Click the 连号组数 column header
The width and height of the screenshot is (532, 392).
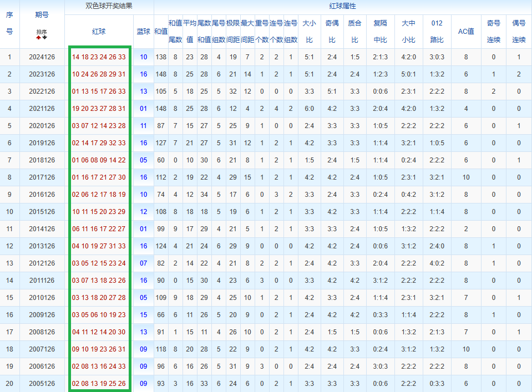(x=291, y=31)
